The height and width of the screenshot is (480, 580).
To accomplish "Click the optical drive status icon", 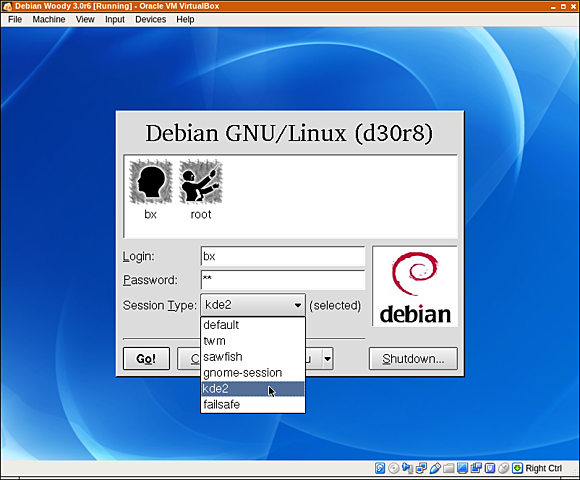I will [x=394, y=468].
